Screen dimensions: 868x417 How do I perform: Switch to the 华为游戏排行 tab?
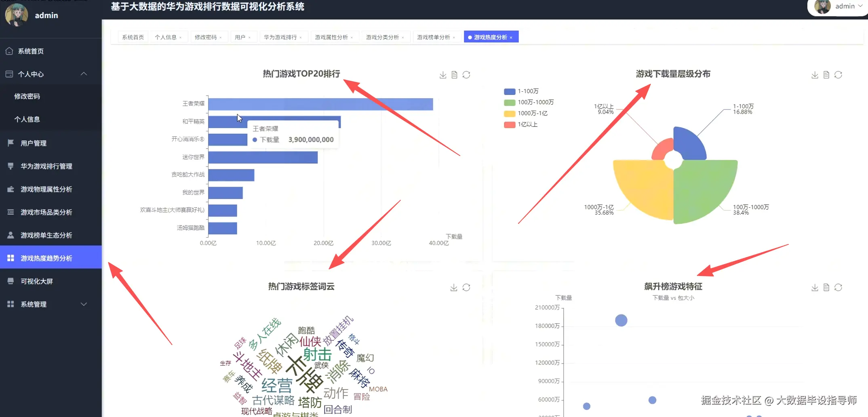[x=281, y=37]
